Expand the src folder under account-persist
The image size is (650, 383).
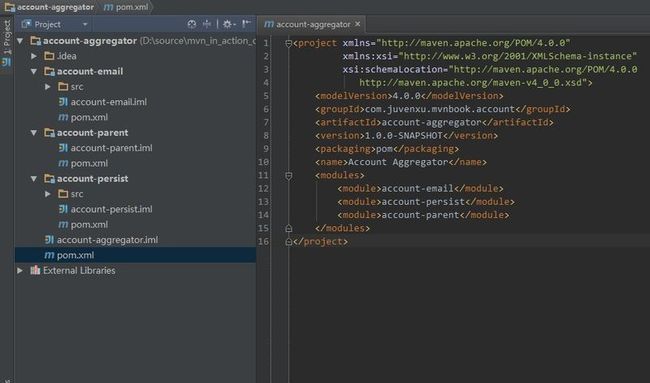click(48, 194)
